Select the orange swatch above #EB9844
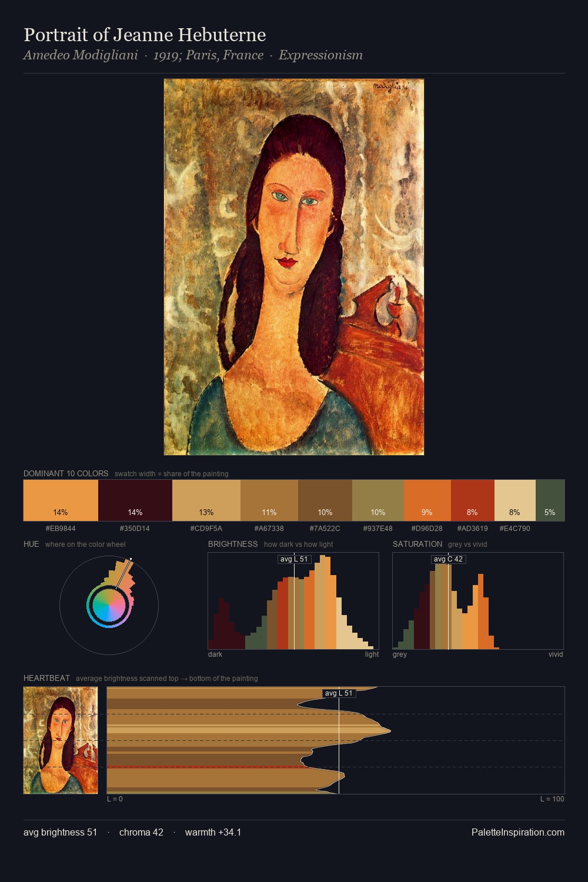Viewport: 588px width, 882px height. pos(61,500)
